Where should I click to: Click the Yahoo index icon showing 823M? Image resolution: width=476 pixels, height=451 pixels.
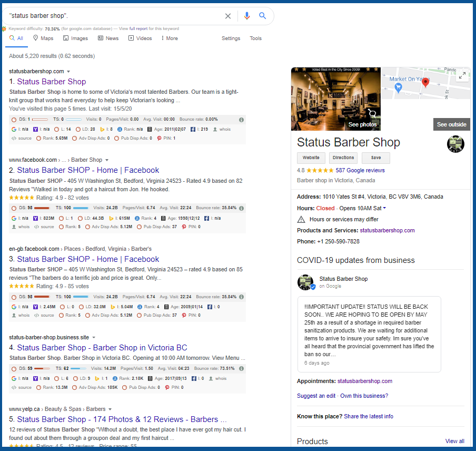coord(35,218)
